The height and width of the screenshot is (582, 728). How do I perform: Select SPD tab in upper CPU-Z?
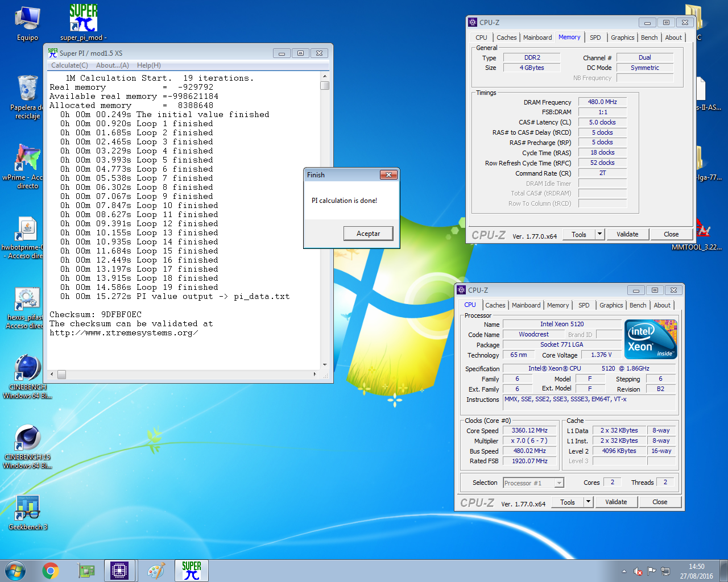(x=595, y=38)
